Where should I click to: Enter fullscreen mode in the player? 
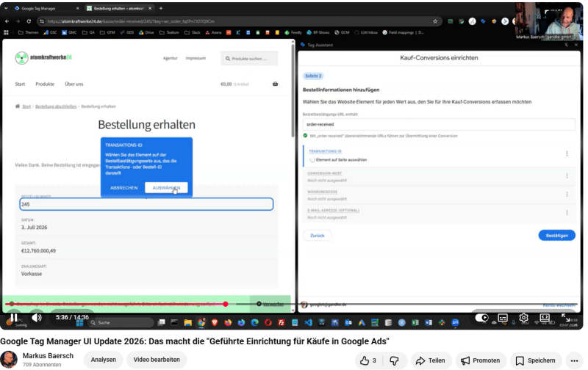click(565, 318)
